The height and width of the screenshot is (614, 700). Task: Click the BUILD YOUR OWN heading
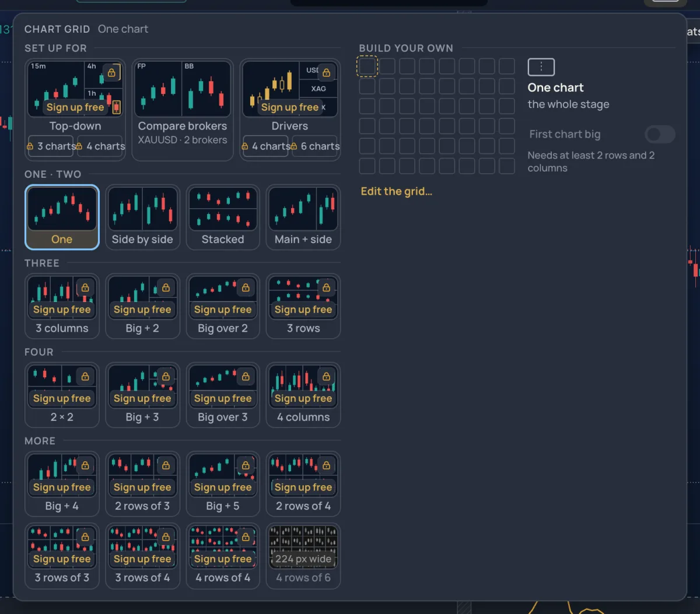click(x=406, y=48)
